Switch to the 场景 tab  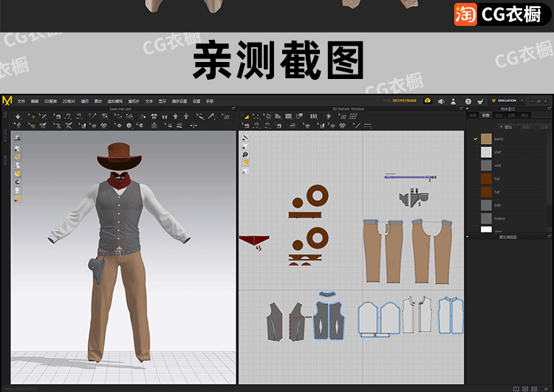473,115
